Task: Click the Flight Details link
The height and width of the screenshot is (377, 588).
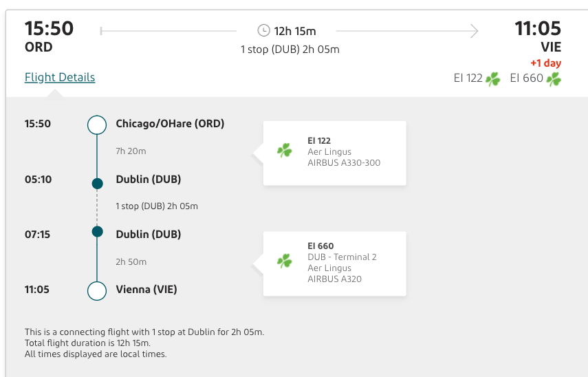Action: click(60, 77)
